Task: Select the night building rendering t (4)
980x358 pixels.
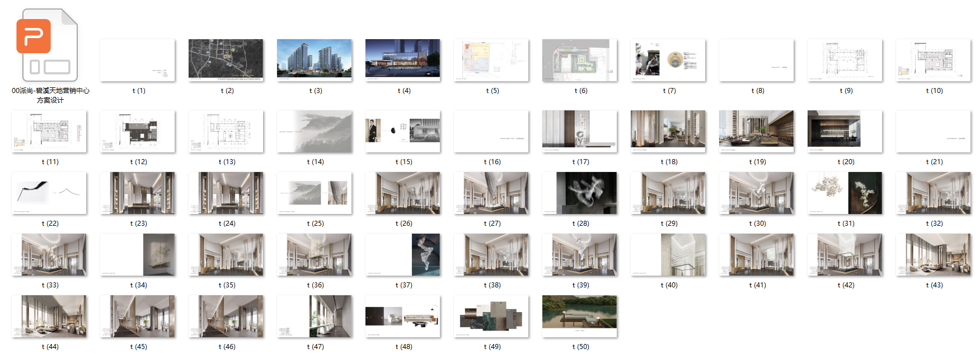Action: (x=402, y=60)
